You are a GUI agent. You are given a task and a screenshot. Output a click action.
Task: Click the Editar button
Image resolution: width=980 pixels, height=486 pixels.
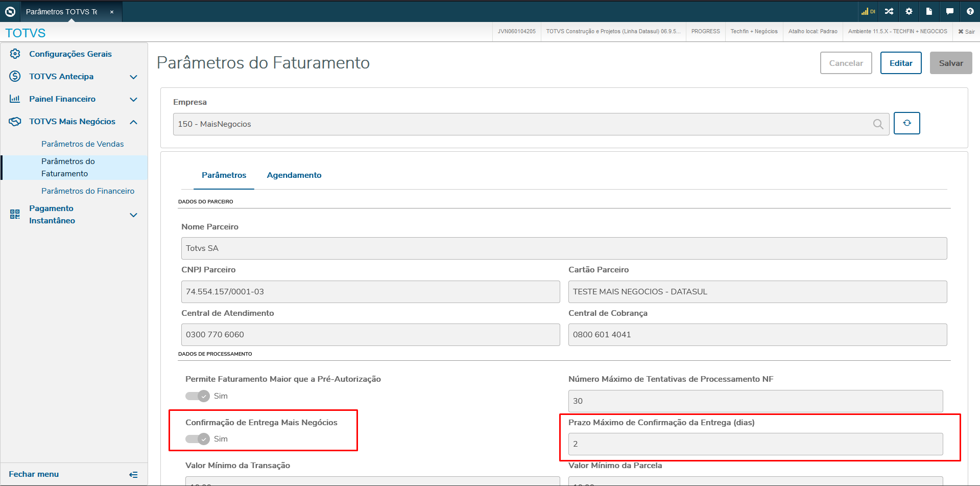coord(901,63)
